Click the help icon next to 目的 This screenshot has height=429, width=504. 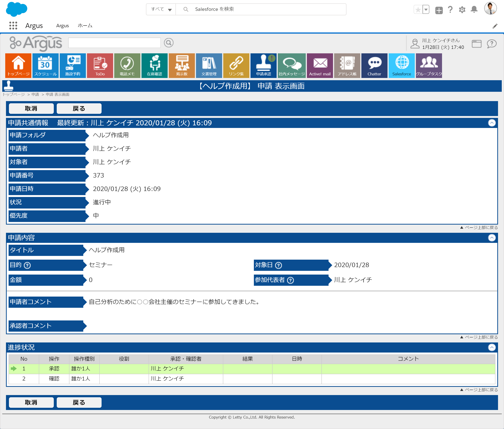(x=27, y=265)
